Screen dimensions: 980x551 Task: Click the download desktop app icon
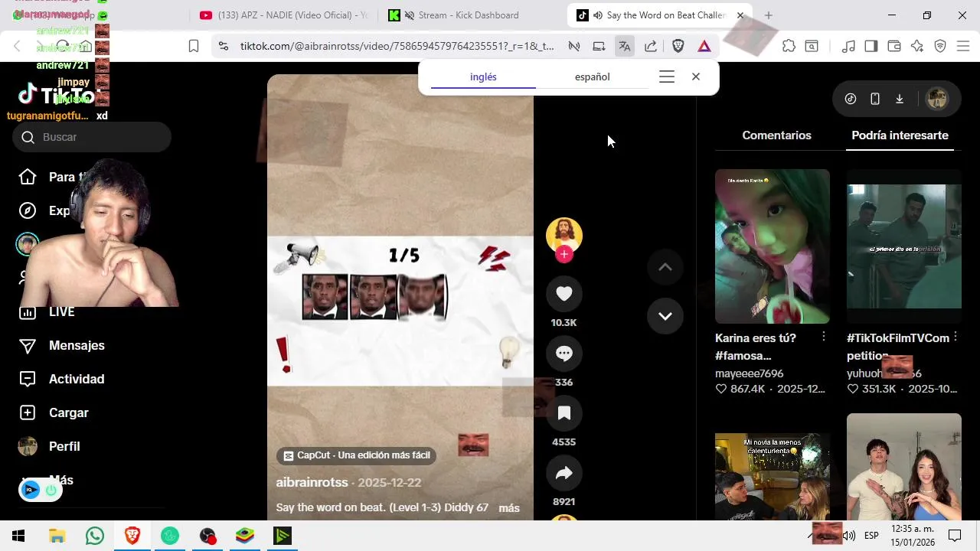click(x=900, y=99)
